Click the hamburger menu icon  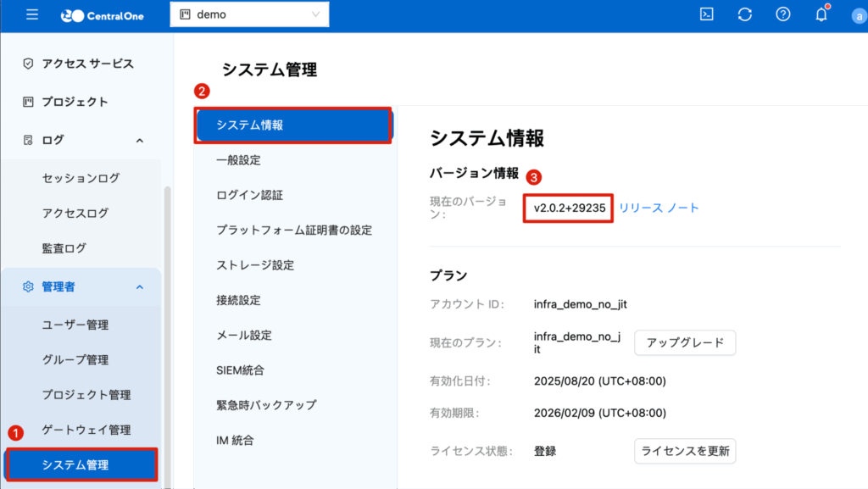coord(32,15)
